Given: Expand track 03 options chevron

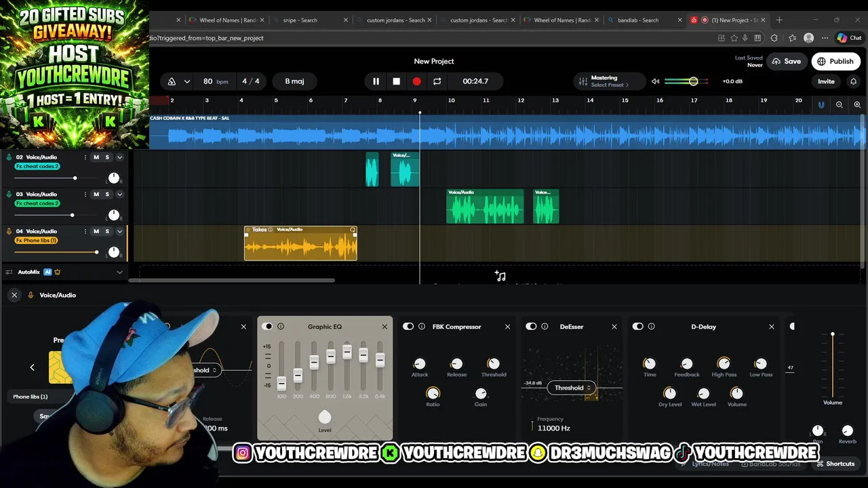Looking at the screenshot, I should (x=119, y=195).
